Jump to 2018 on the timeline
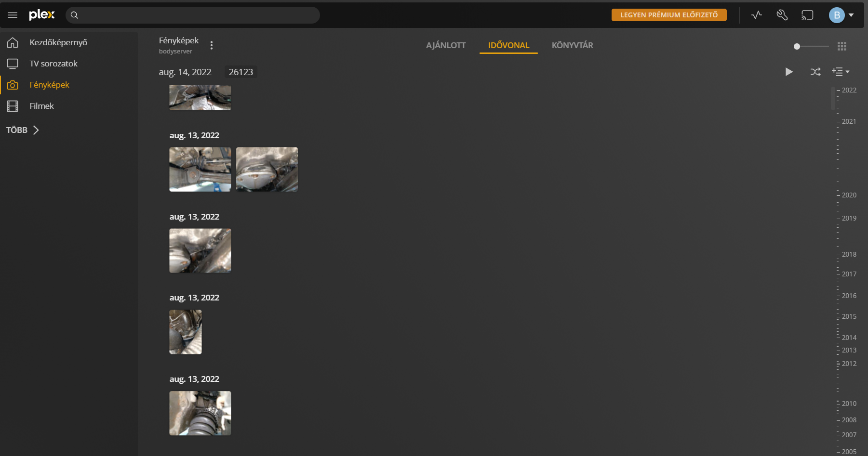868x456 pixels. point(849,254)
